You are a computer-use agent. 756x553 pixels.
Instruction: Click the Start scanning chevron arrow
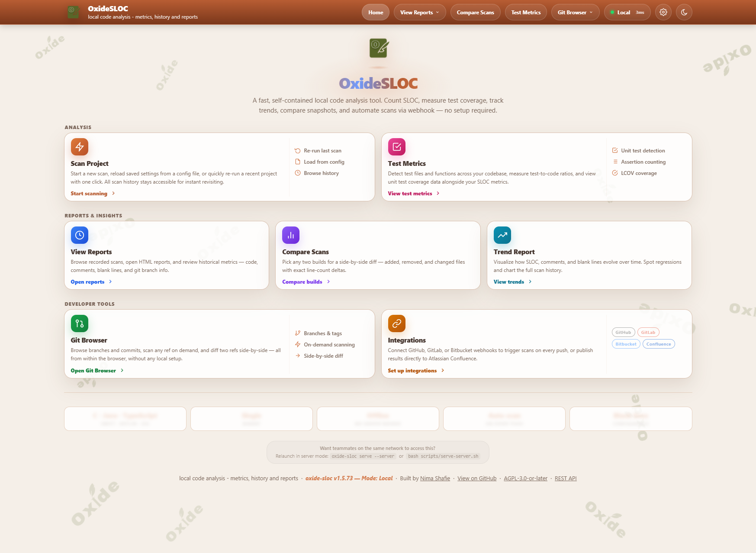tap(113, 193)
